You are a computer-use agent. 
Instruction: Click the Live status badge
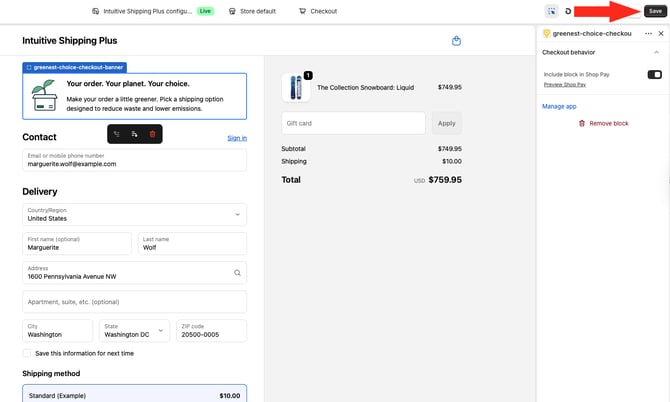[x=205, y=11]
